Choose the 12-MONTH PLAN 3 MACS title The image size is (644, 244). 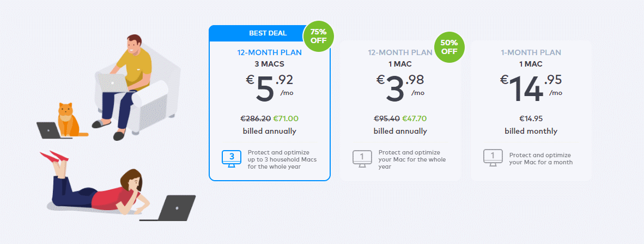pos(270,58)
